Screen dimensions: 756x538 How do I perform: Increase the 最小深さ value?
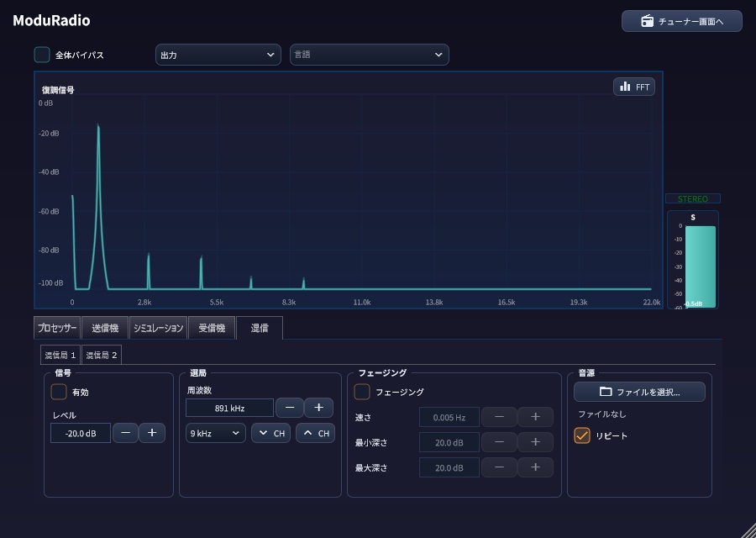[x=535, y=442]
